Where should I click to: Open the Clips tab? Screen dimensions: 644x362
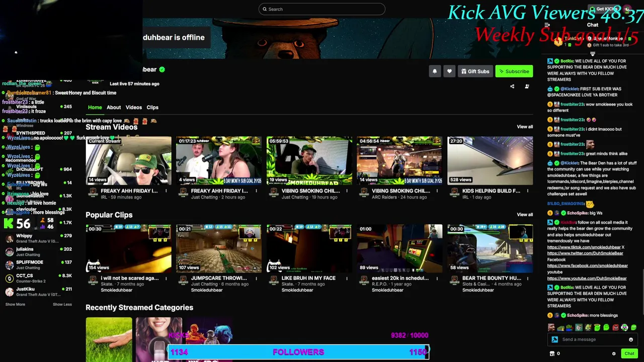point(152,107)
